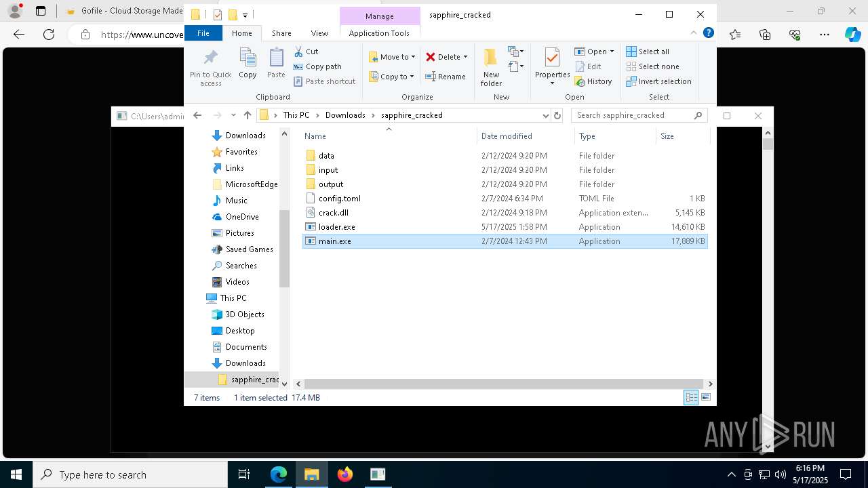Open Explorer Help question mark
The image size is (868, 488).
[x=708, y=33]
